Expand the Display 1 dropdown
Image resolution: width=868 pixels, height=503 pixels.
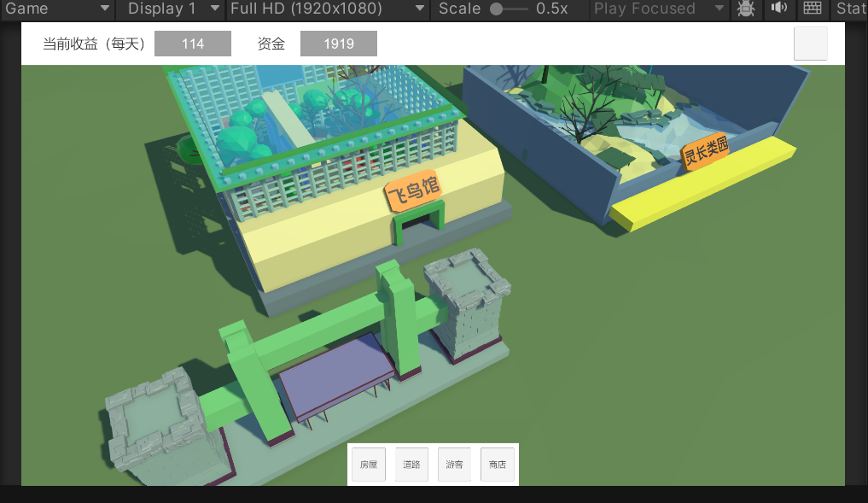[173, 9]
